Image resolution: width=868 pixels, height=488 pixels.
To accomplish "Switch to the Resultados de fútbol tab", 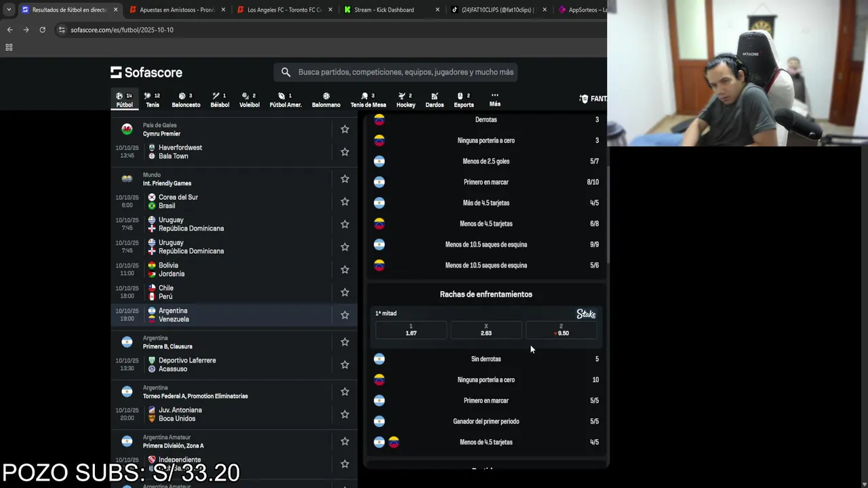I will 70,10.
